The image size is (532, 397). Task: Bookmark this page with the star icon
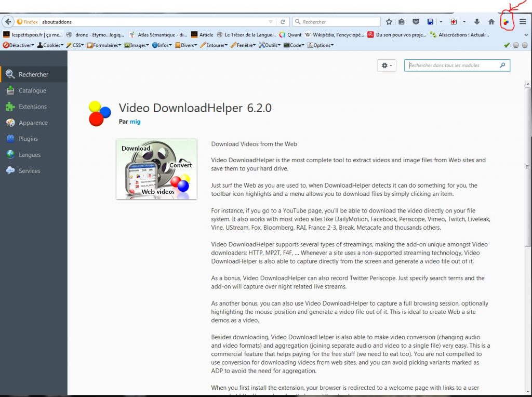click(x=389, y=22)
